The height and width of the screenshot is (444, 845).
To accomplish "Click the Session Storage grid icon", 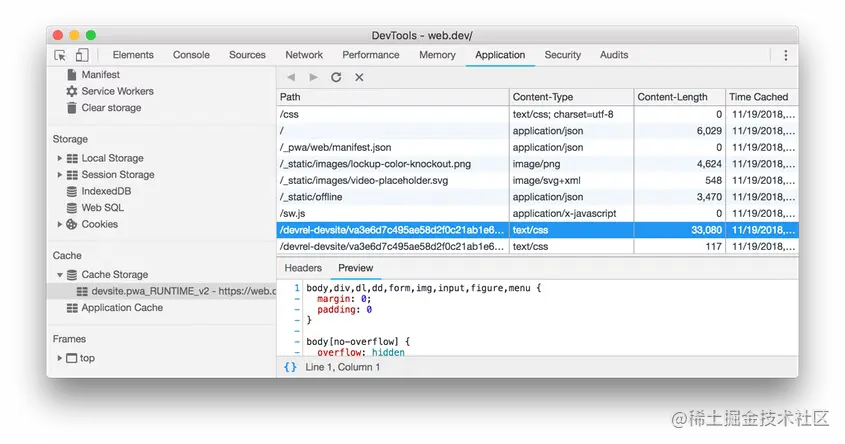I will [72, 175].
